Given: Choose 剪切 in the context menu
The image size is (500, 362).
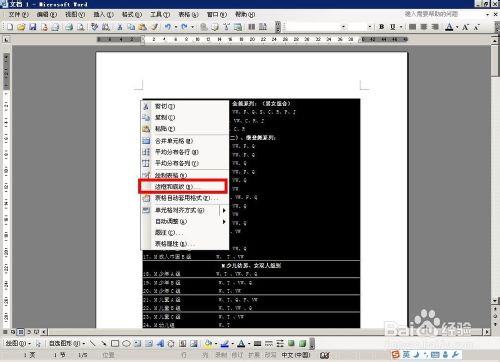Looking at the screenshot, I should coord(185,107).
